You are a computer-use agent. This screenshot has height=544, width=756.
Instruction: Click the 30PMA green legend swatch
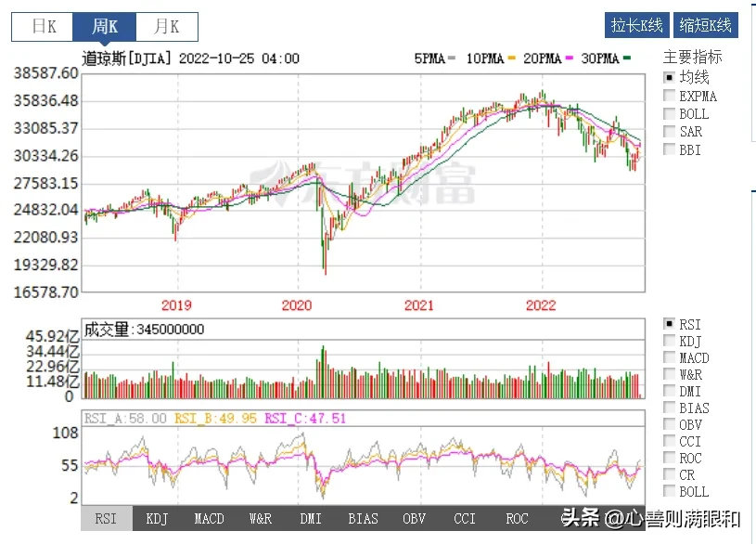pyautogui.click(x=627, y=58)
